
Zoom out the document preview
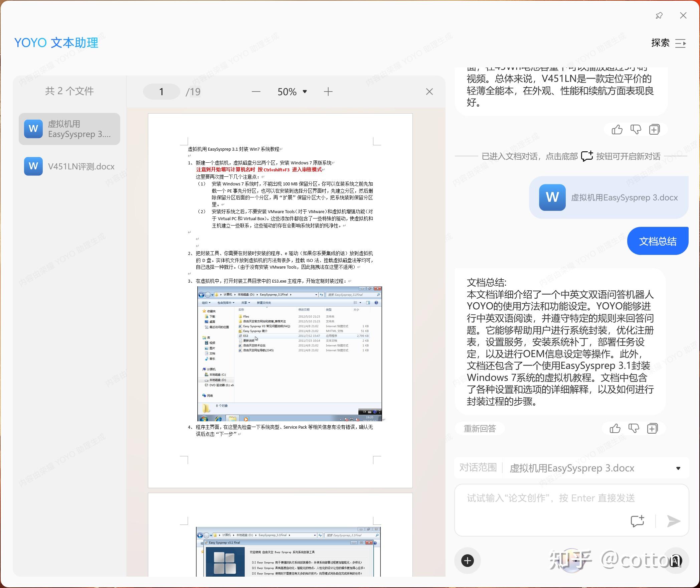pos(256,92)
